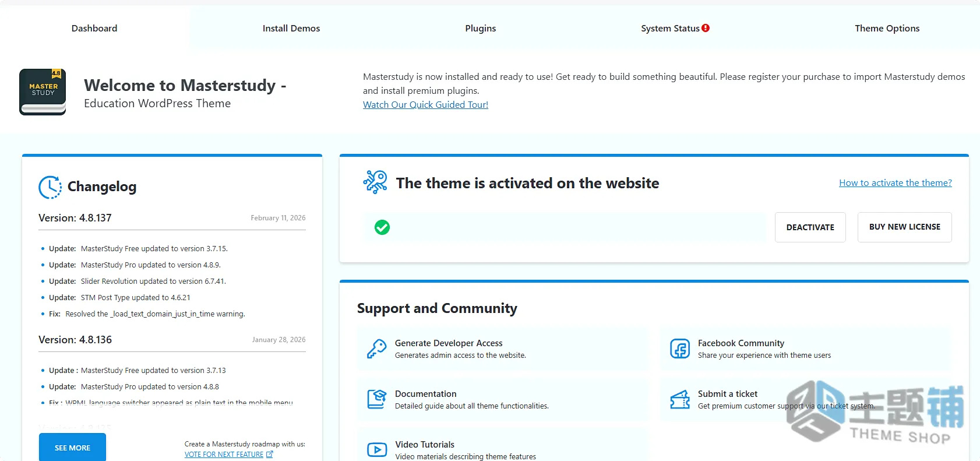Viewport: 980px width, 461px height.
Task: Click the Support and Community heading
Action: (x=437, y=308)
